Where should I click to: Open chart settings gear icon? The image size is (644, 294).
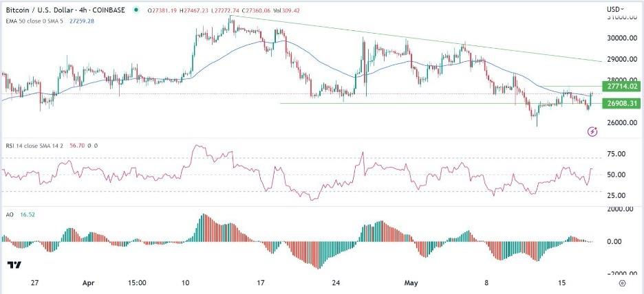622,282
